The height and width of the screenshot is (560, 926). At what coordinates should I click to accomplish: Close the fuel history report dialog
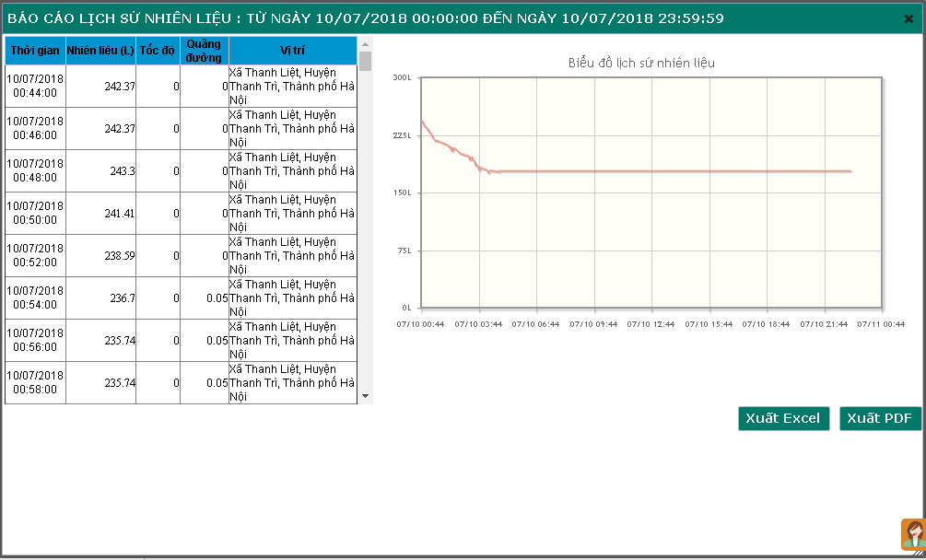pyautogui.click(x=908, y=18)
